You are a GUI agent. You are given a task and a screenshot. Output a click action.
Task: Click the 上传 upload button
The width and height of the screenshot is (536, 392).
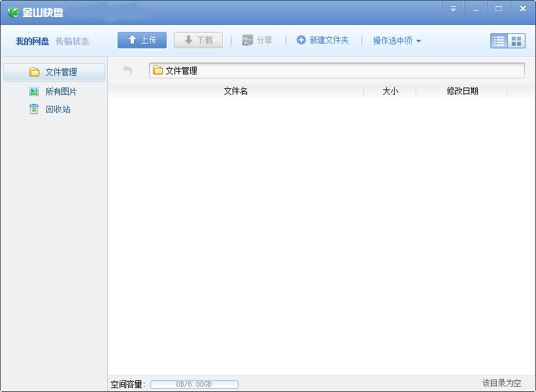coord(142,41)
